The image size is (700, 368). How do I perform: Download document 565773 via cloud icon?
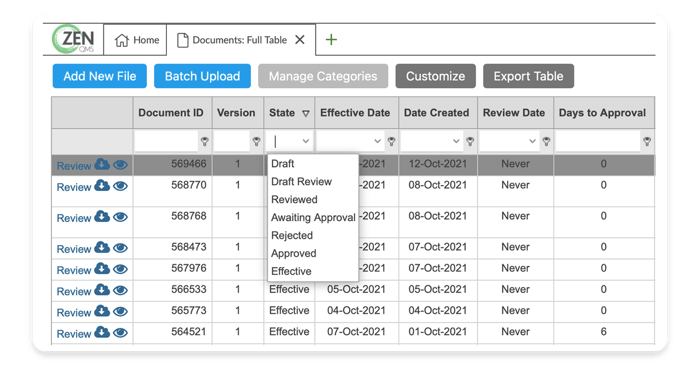102,310
